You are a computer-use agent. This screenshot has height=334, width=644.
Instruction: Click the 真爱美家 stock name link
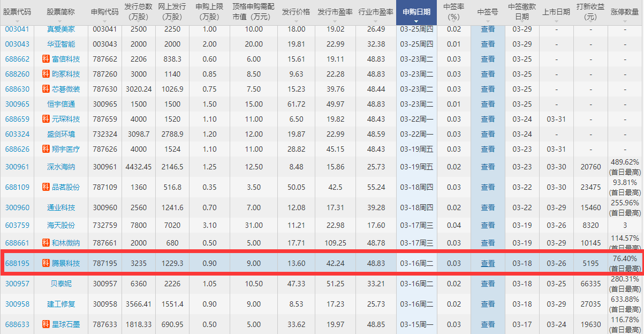[x=60, y=29]
